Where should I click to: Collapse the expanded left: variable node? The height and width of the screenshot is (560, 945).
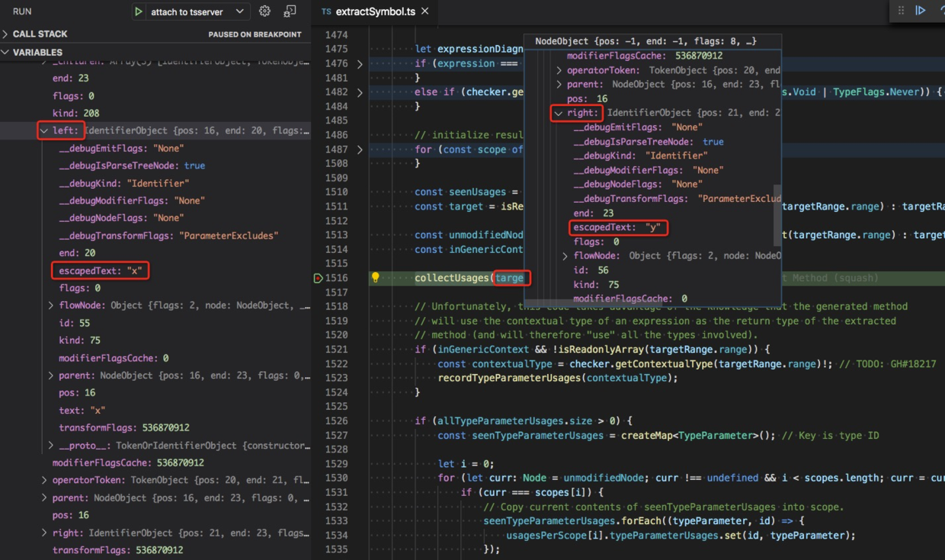tap(44, 130)
